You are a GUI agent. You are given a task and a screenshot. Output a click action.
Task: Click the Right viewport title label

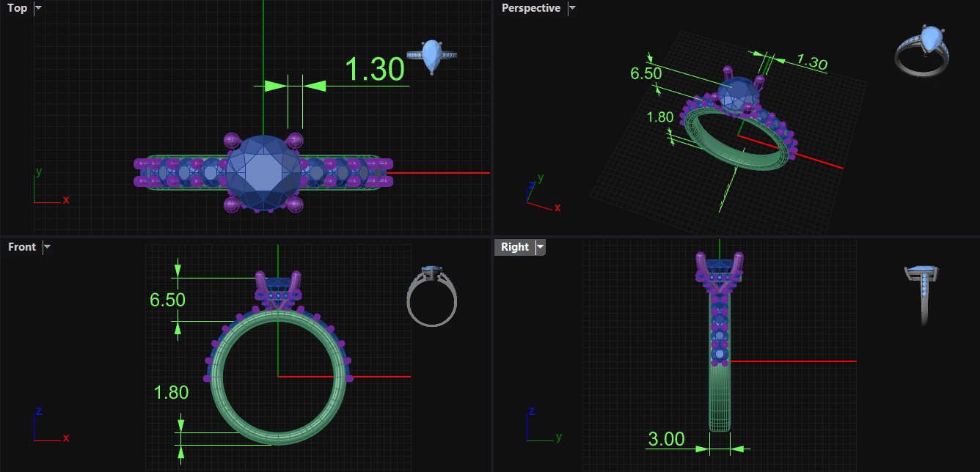tap(514, 247)
